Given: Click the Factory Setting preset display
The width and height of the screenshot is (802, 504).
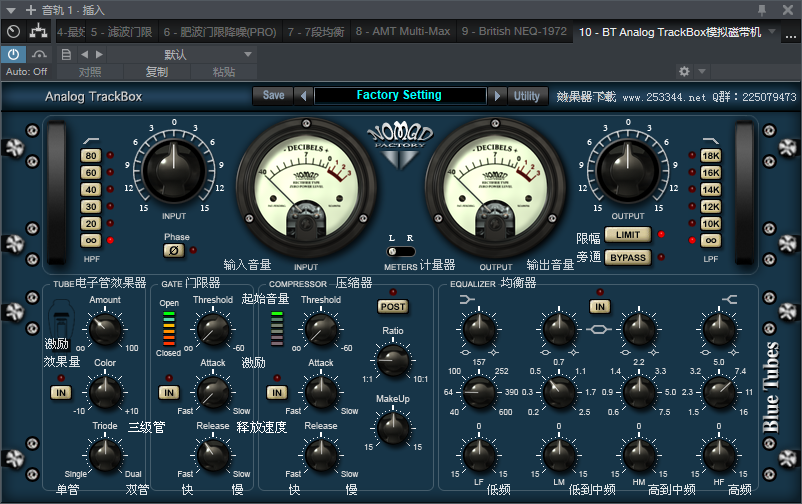Looking at the screenshot, I should [399, 95].
